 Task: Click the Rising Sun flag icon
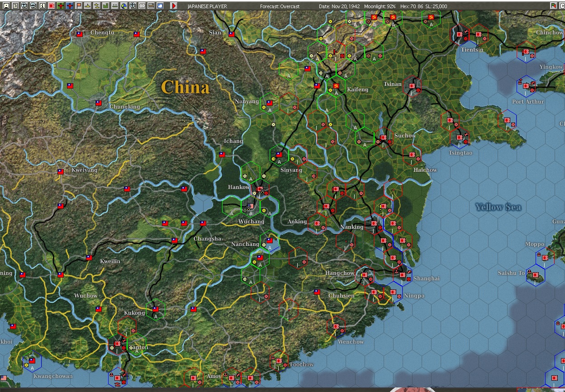[52, 6]
